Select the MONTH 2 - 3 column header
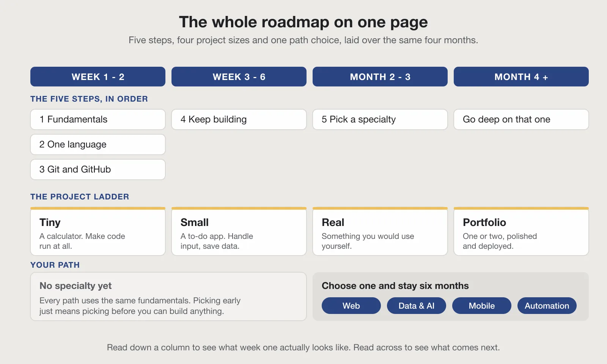This screenshot has height=364, width=607. [x=380, y=77]
